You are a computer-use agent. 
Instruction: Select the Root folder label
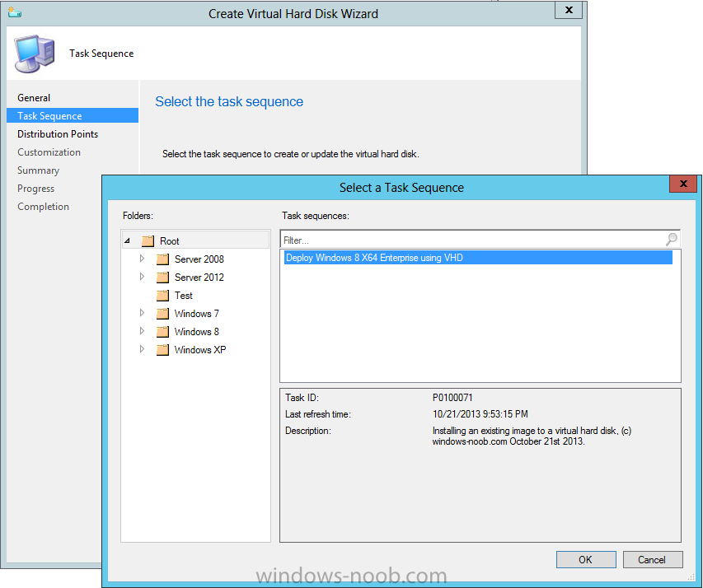170,241
